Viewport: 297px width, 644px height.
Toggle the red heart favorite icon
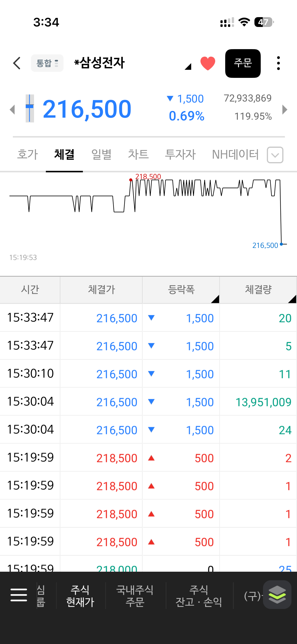[208, 63]
